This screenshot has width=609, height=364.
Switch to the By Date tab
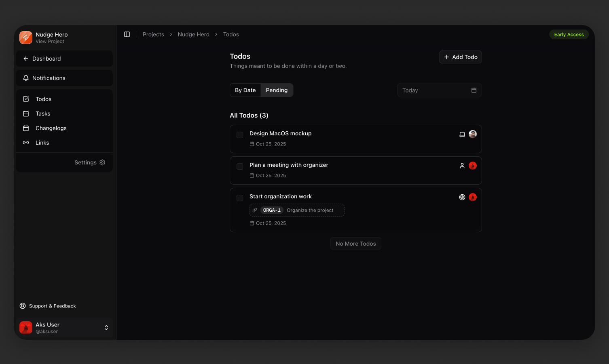[x=245, y=90]
